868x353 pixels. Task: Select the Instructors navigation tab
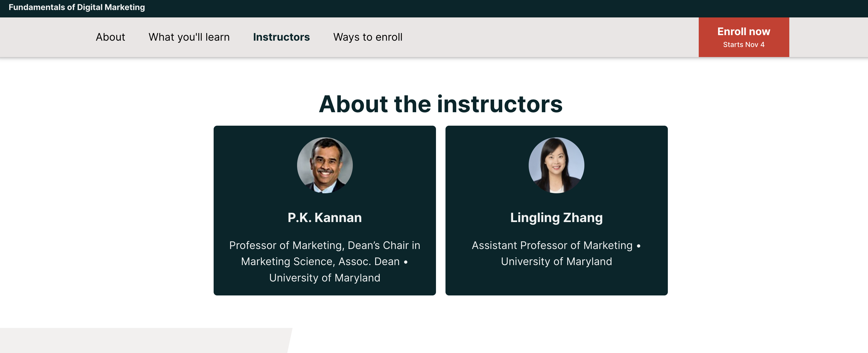coord(281,37)
